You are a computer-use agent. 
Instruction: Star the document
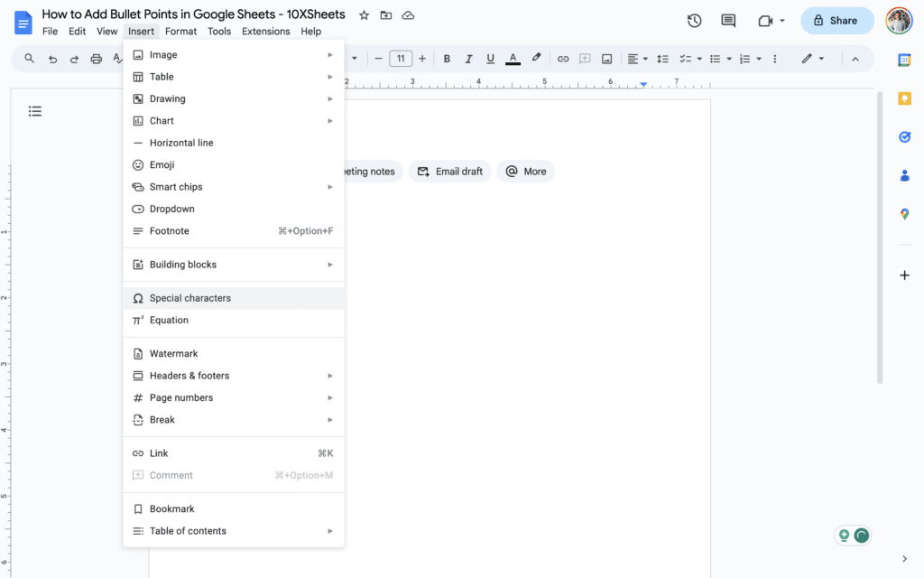click(x=364, y=14)
